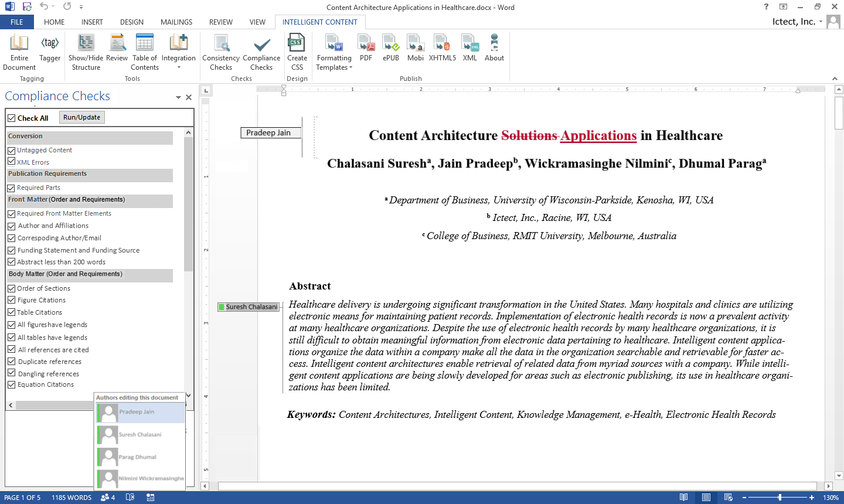Uncheck XML Errors
The image size is (844, 504).
point(11,162)
